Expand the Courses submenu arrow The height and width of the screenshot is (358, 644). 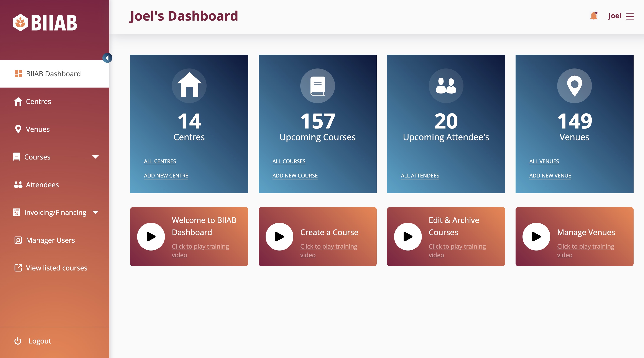tap(95, 157)
